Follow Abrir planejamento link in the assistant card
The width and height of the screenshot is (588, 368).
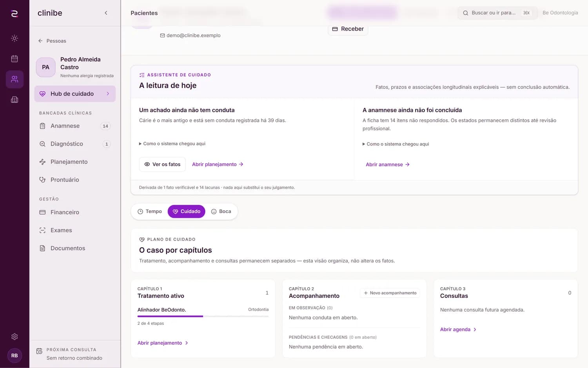(218, 164)
